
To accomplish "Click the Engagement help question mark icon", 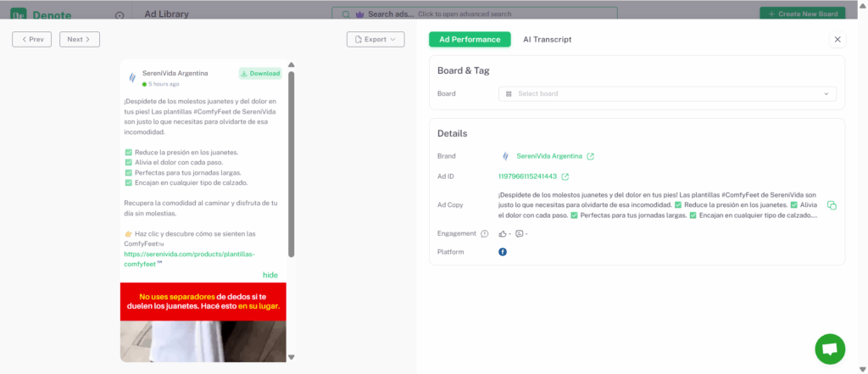I will tap(485, 234).
